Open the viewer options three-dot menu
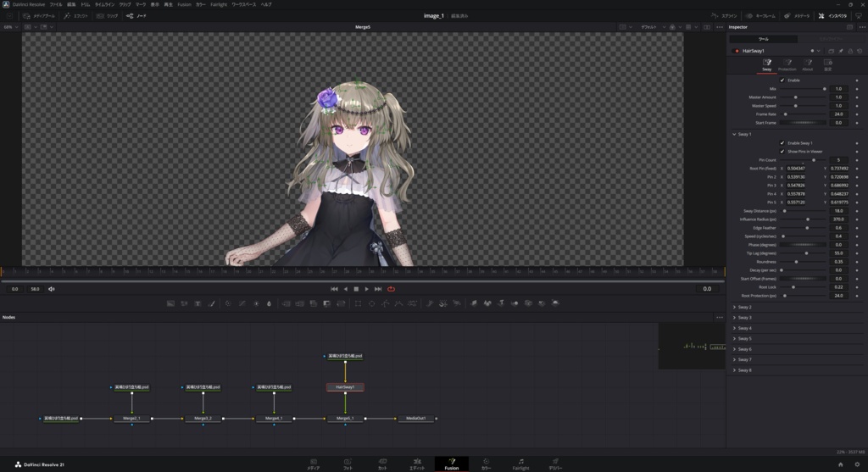Viewport: 868px width, 472px height. click(720, 27)
